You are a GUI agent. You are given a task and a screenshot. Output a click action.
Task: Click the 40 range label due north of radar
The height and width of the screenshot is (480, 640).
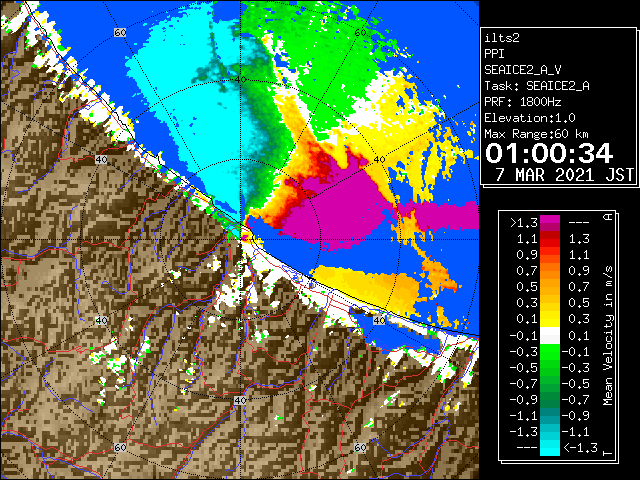pyautogui.click(x=240, y=79)
